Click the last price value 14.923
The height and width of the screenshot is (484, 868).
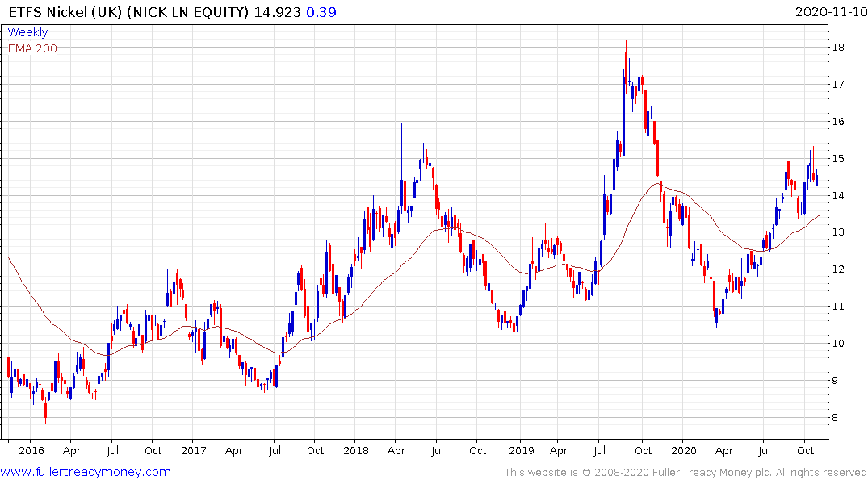(x=277, y=12)
